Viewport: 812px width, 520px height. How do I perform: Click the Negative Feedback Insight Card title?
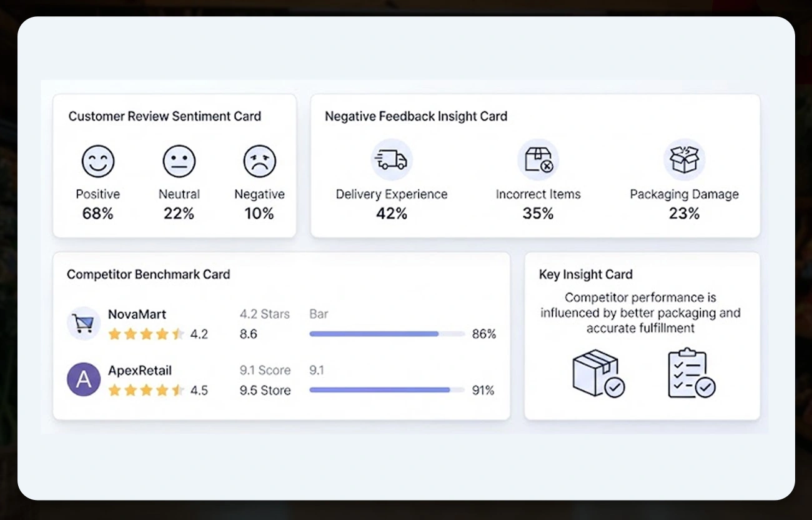pyautogui.click(x=416, y=116)
